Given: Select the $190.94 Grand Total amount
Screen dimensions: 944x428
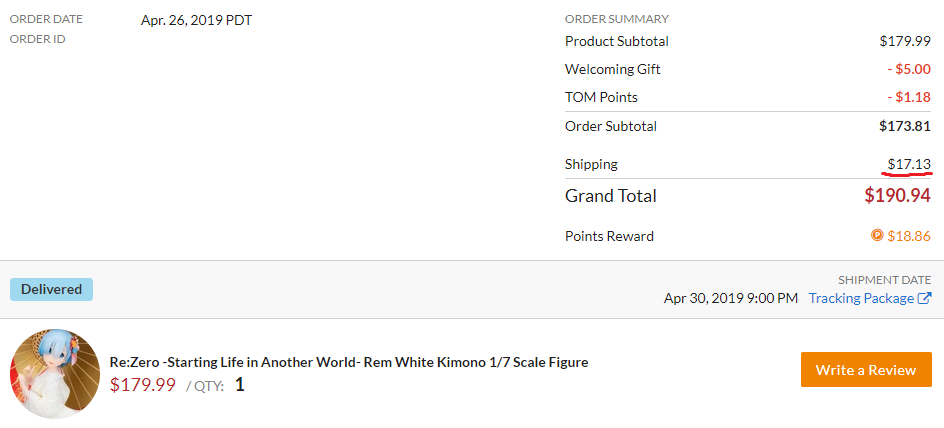Looking at the screenshot, I should (x=898, y=196).
